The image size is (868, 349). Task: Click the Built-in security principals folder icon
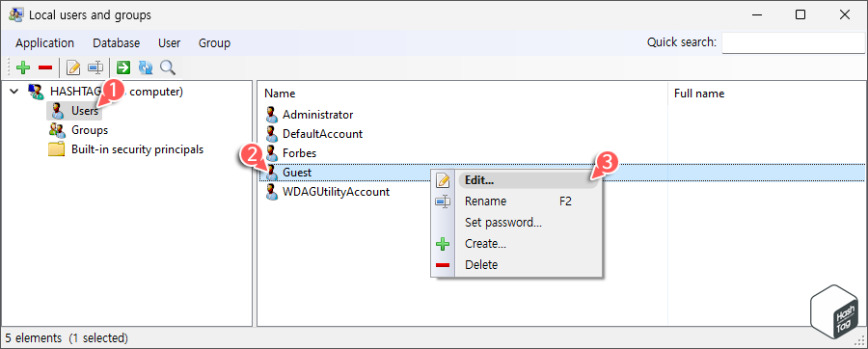[x=57, y=149]
